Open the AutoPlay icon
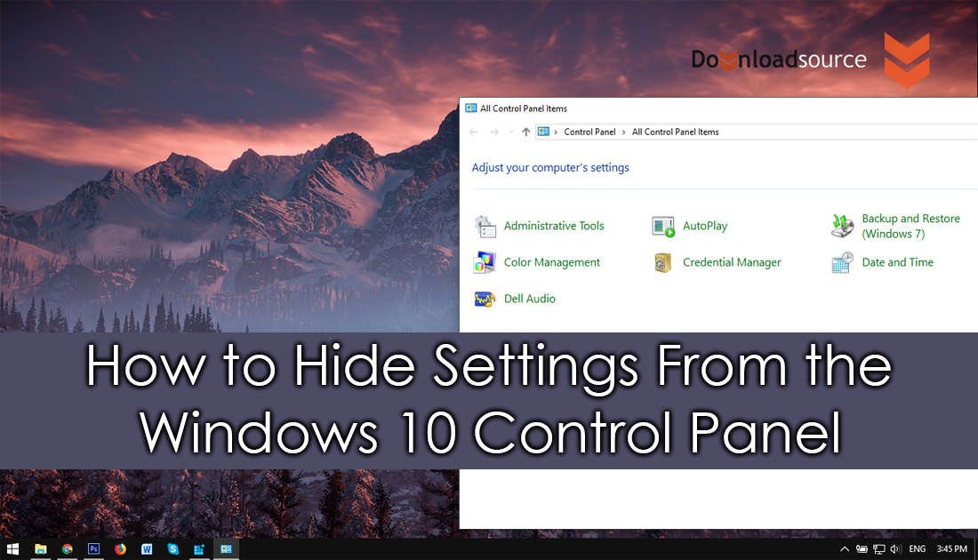The height and width of the screenshot is (560, 978). (x=663, y=227)
